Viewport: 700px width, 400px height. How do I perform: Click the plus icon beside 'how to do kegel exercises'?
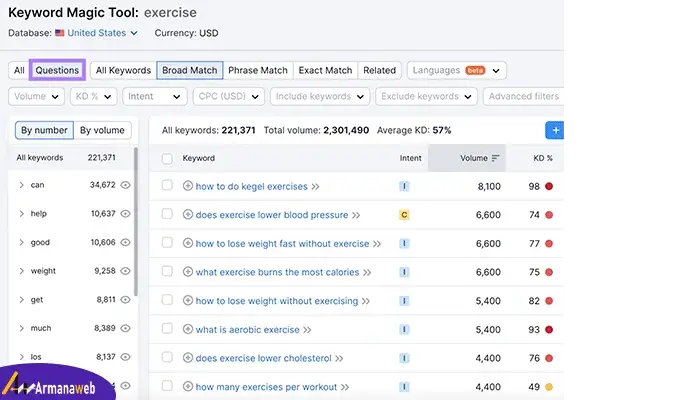pyautogui.click(x=188, y=186)
